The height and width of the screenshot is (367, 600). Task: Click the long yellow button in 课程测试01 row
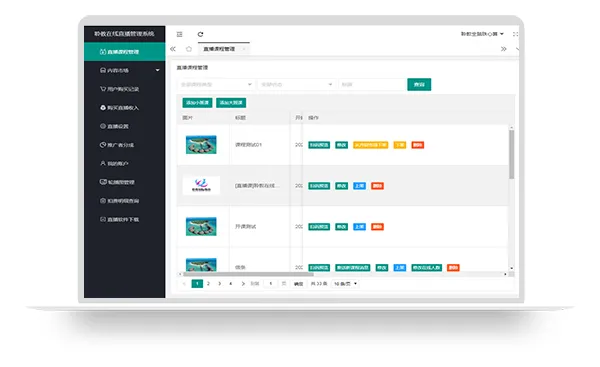pos(370,145)
